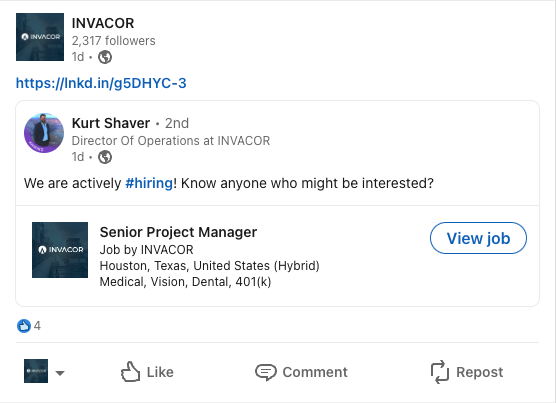This screenshot has height=403, width=556.
Task: Open Kurt Shaver's profile name
Action: (111, 123)
